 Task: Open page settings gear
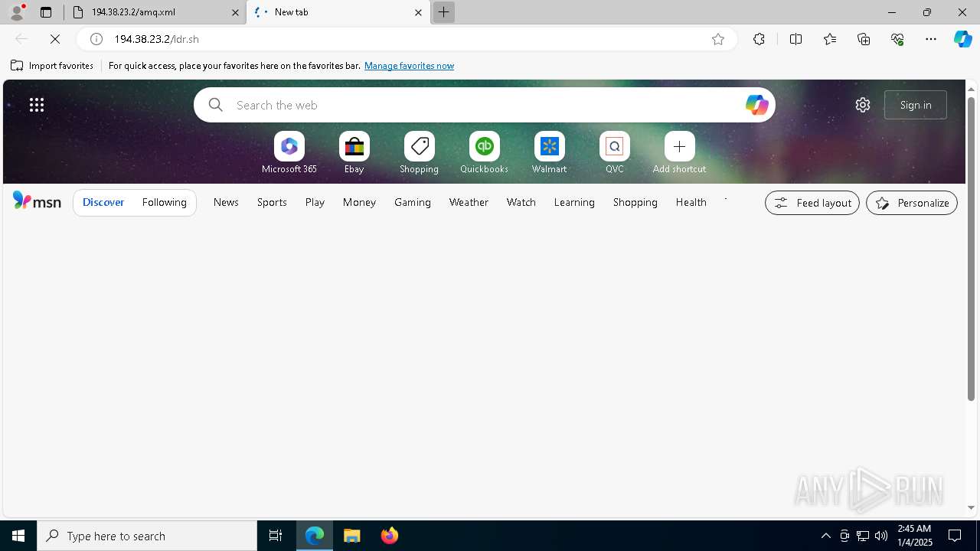click(x=863, y=105)
